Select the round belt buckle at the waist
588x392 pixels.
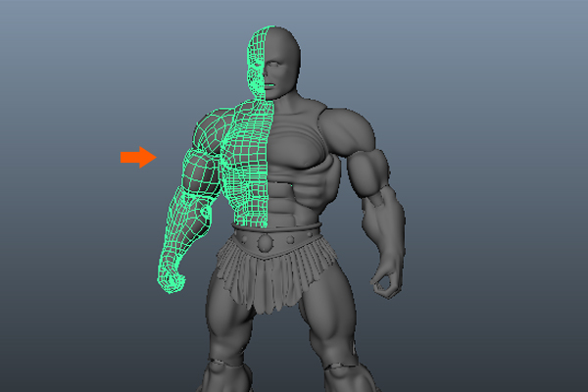click(266, 243)
